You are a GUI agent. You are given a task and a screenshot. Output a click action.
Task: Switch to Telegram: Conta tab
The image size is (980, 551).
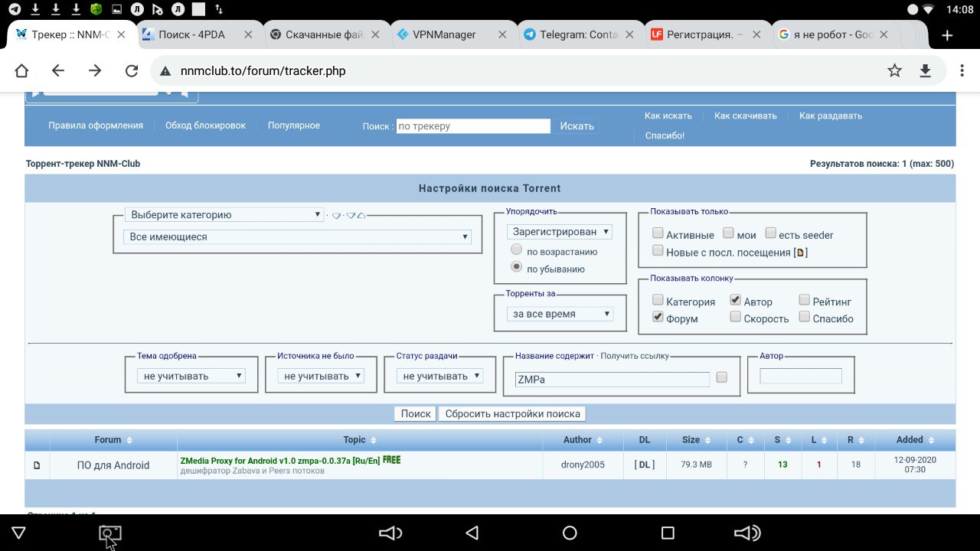point(570,34)
